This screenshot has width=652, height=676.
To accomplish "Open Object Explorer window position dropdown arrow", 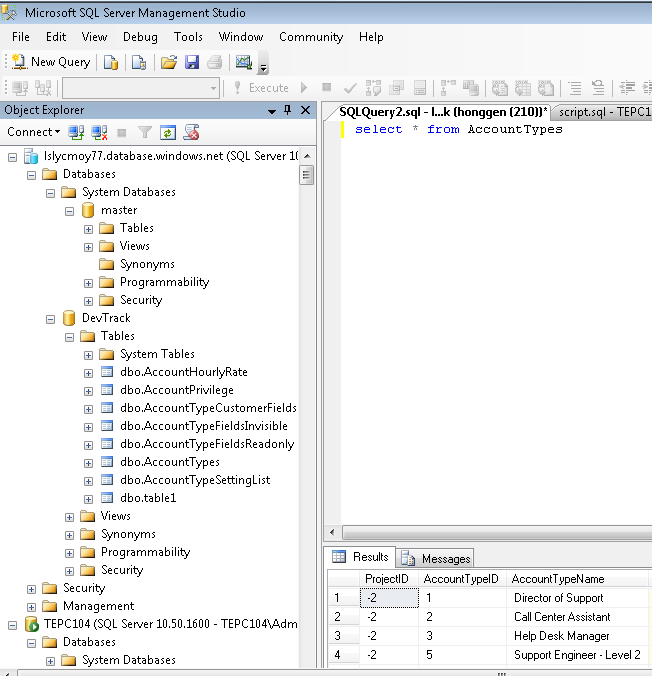I will (x=272, y=111).
